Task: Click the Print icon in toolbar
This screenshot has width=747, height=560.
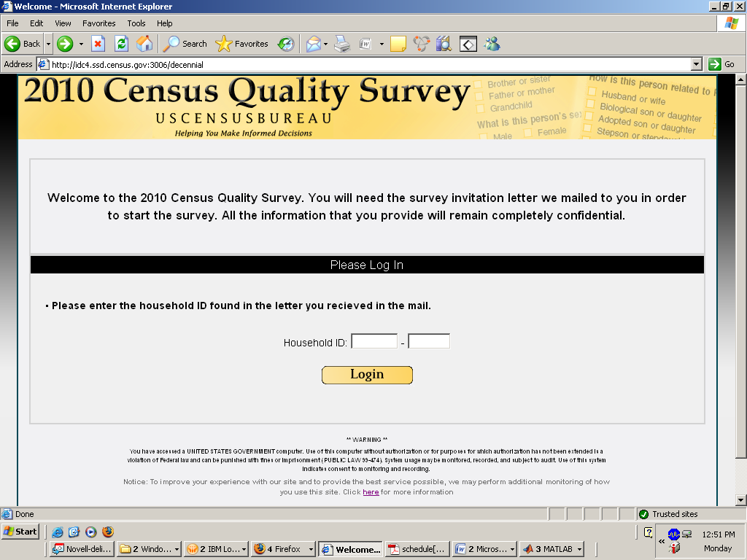Action: point(342,44)
